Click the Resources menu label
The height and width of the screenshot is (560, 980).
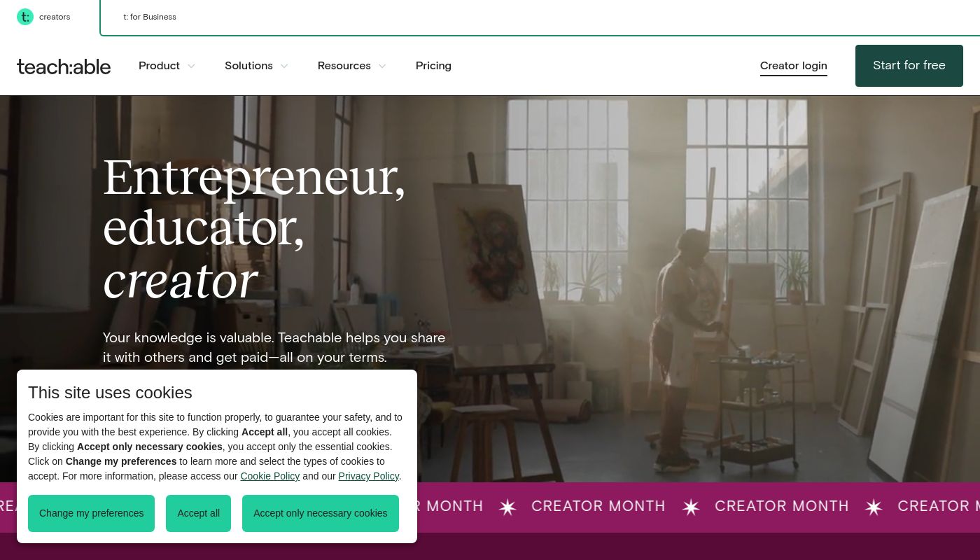pos(344,66)
